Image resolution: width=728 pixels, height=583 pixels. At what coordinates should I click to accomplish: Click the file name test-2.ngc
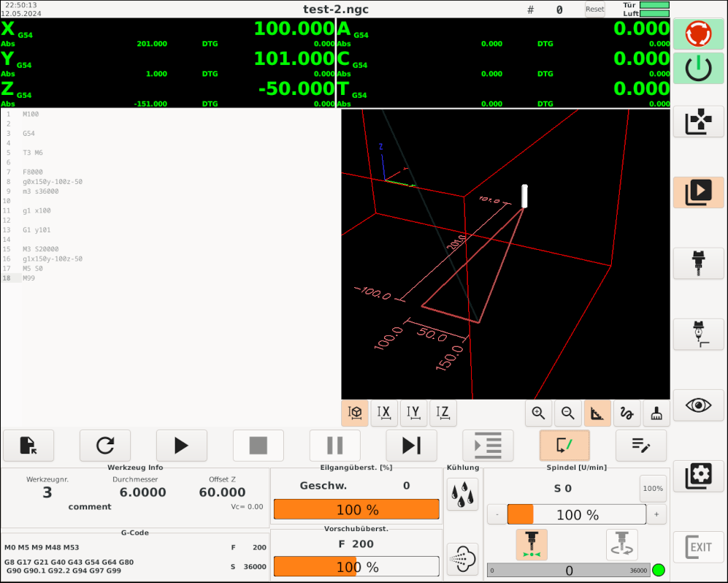[x=336, y=9]
